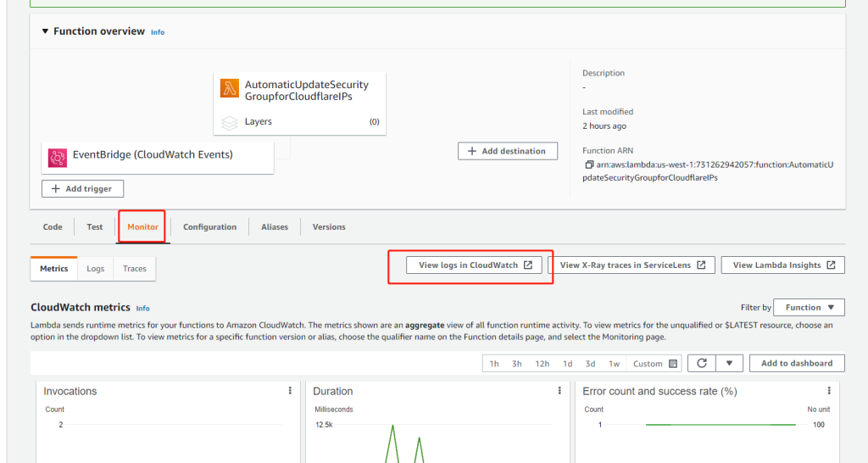
Task: Open the Info link beside CloudWatch metrics
Action: click(142, 309)
